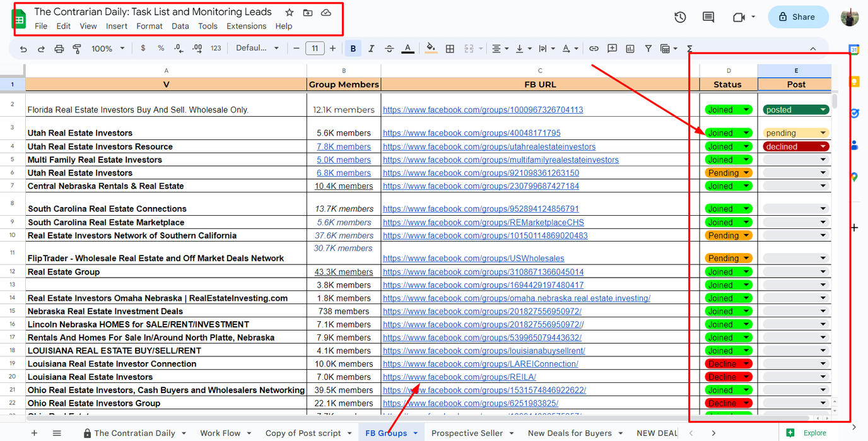The image size is (868, 441).
Task: Open the Data menu
Action: point(180,26)
